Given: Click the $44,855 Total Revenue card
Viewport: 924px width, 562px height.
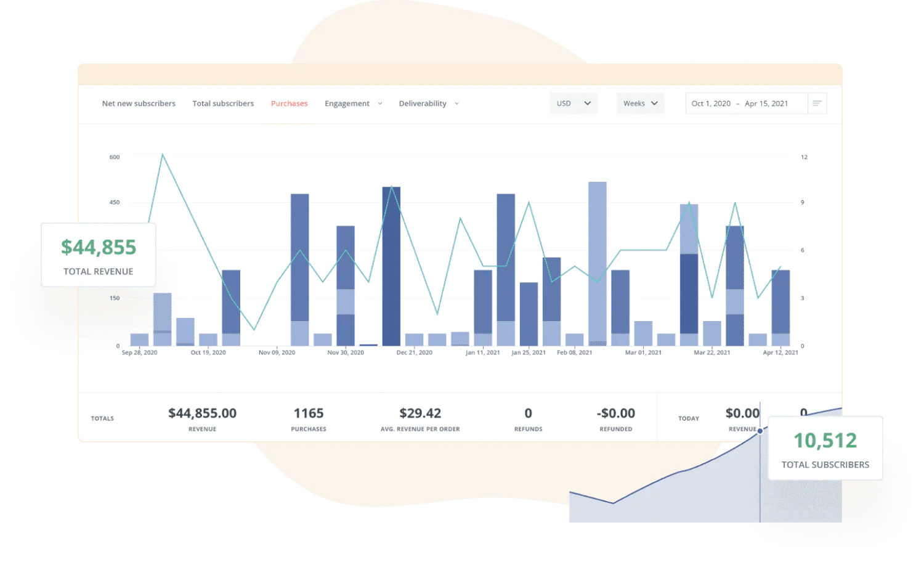Looking at the screenshot, I should pos(99,255).
